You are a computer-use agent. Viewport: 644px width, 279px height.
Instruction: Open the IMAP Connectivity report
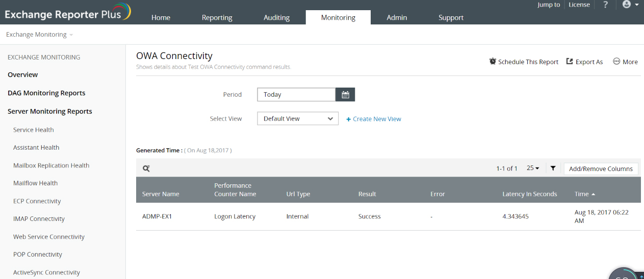pyautogui.click(x=39, y=219)
